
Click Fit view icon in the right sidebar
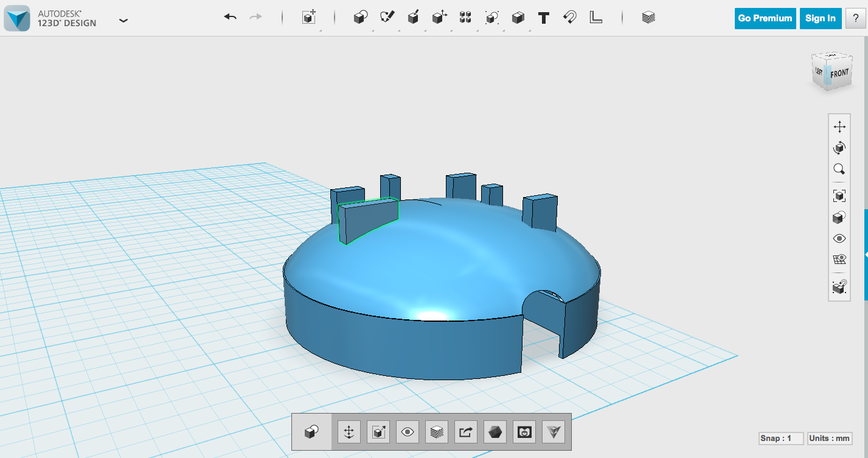839,196
